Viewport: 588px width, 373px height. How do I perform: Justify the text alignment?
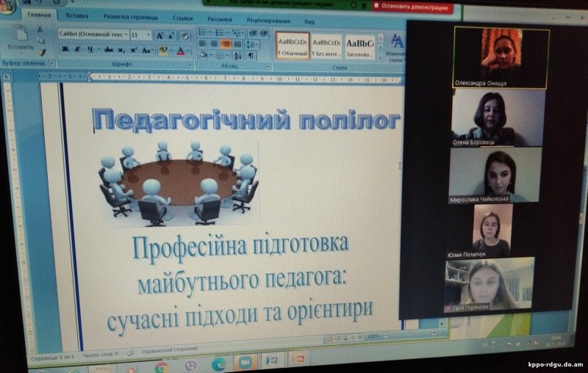click(x=237, y=45)
